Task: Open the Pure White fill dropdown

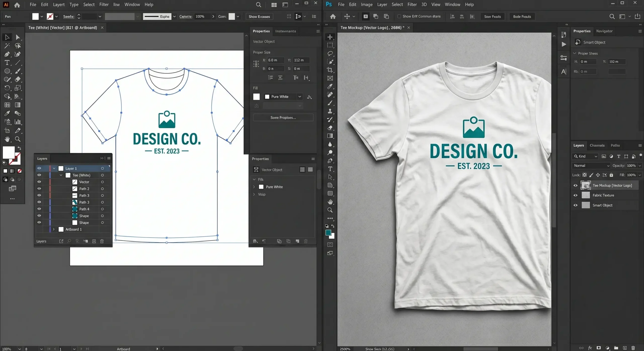Action: tap(300, 97)
